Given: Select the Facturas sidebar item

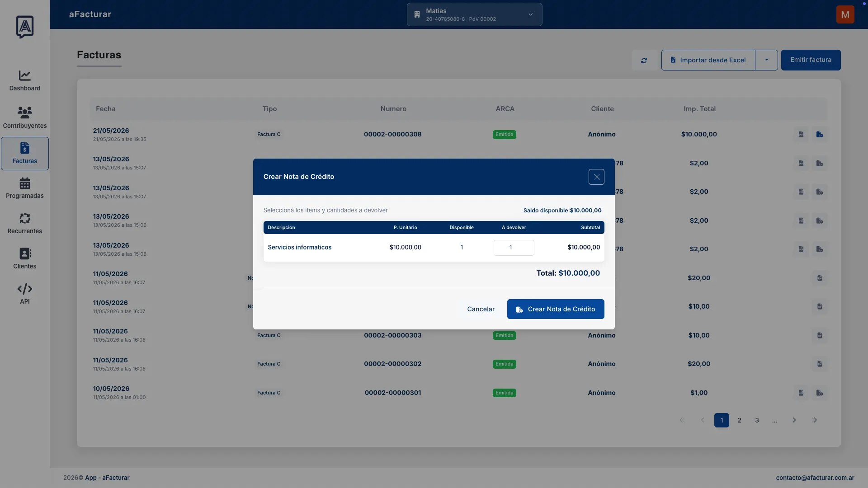Looking at the screenshot, I should [25, 154].
